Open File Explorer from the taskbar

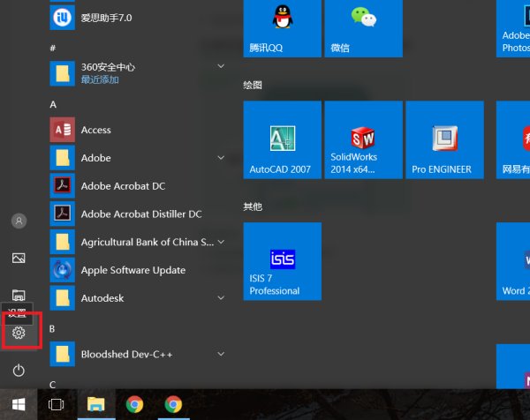[x=95, y=404]
